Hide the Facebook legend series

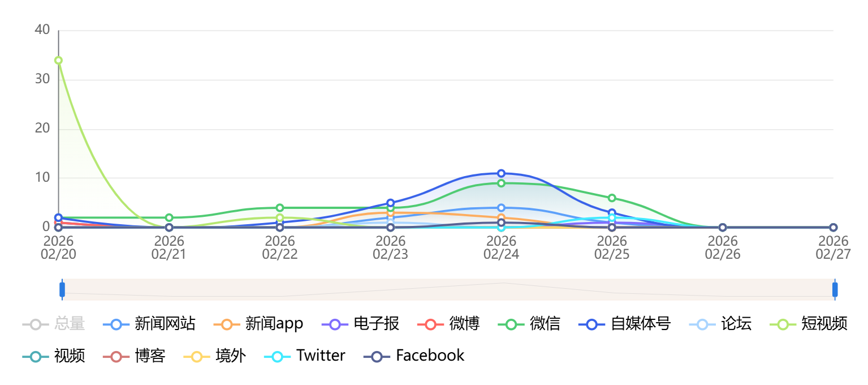click(x=414, y=356)
